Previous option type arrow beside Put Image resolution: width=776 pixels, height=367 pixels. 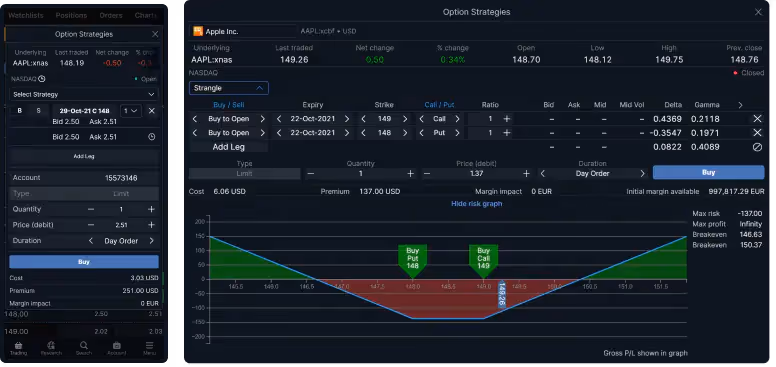[x=422, y=133]
